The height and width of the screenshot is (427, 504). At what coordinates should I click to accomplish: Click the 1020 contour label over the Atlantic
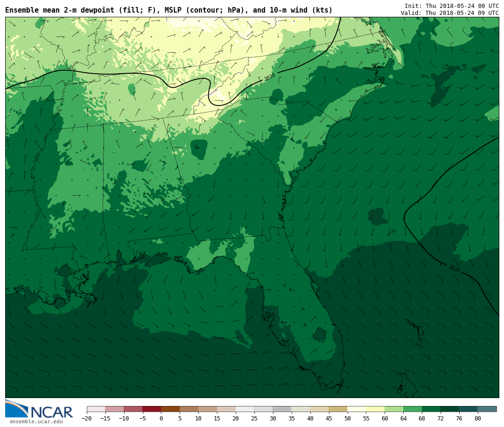[x=454, y=269]
